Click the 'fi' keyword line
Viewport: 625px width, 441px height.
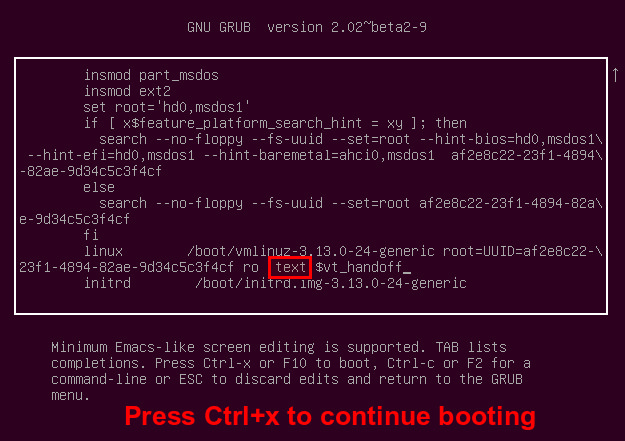91,235
